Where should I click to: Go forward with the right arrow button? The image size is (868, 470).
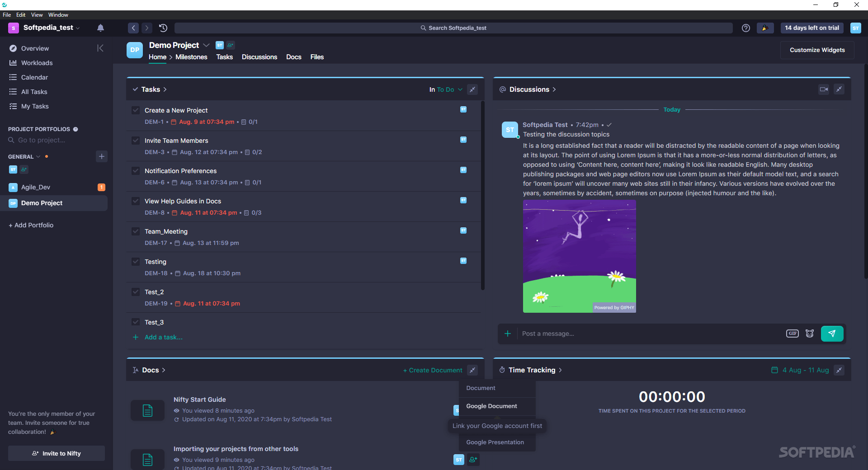pos(147,28)
